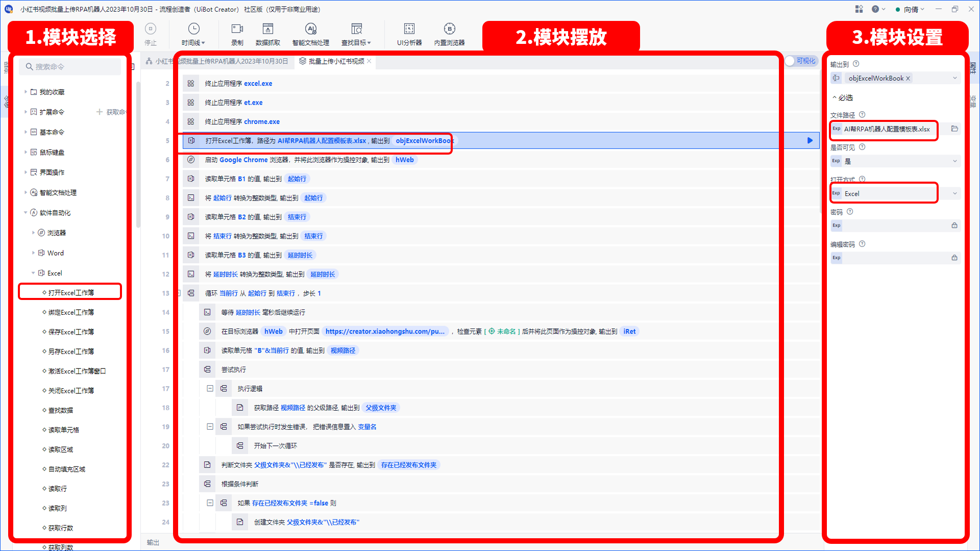Click the help icon next to 输出到
This screenshot has width=980, height=551.
[x=856, y=64]
